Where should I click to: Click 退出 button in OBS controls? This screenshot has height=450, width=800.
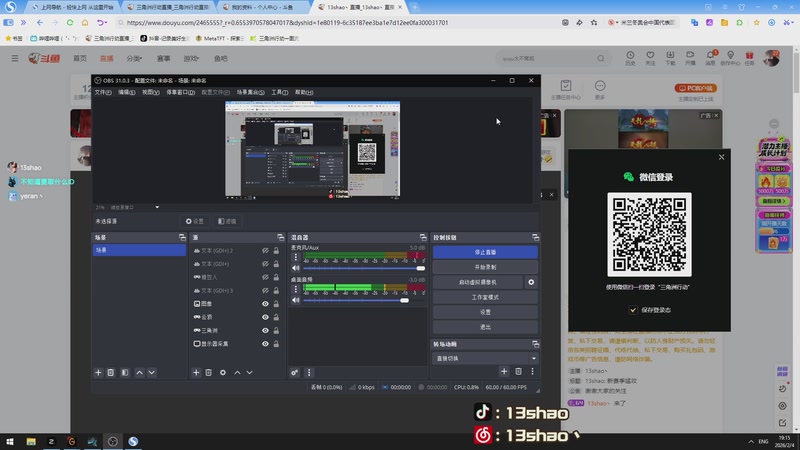point(485,327)
